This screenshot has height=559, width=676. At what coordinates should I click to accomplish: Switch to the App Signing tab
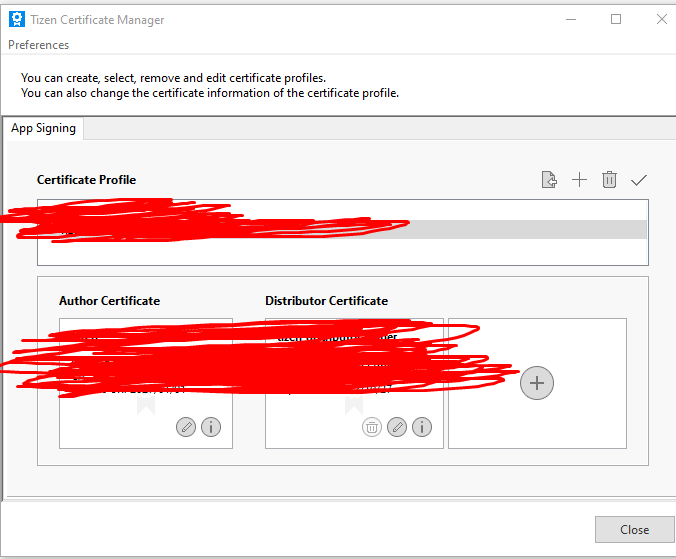point(44,128)
